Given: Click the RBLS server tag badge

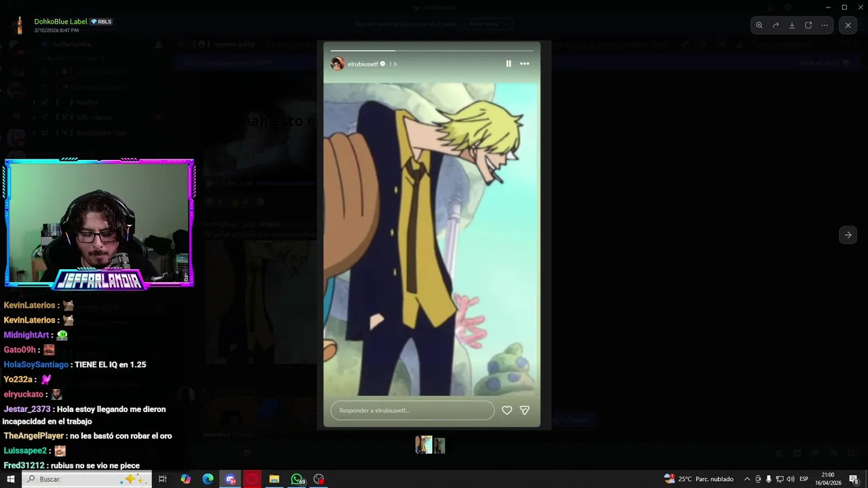Looking at the screenshot, I should (x=101, y=22).
